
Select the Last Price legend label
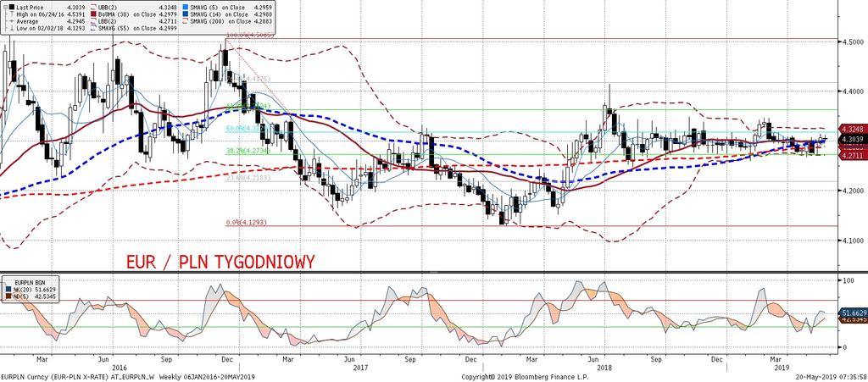point(30,8)
